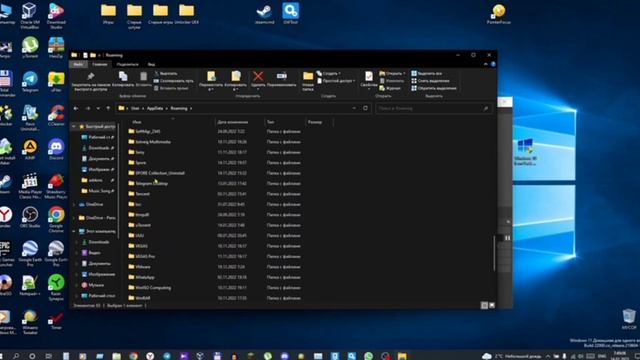Click the search box in Roaming
The height and width of the screenshot is (360, 640).
point(433,108)
